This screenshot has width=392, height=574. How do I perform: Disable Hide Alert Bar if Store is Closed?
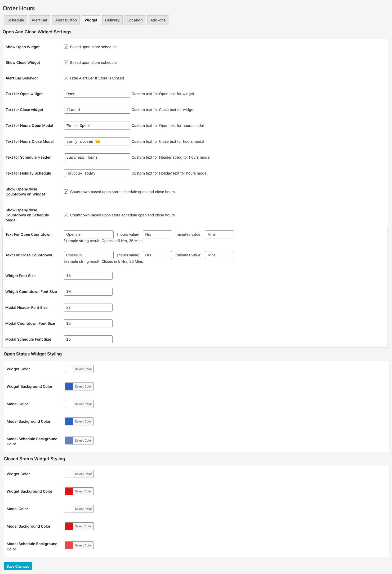[66, 78]
